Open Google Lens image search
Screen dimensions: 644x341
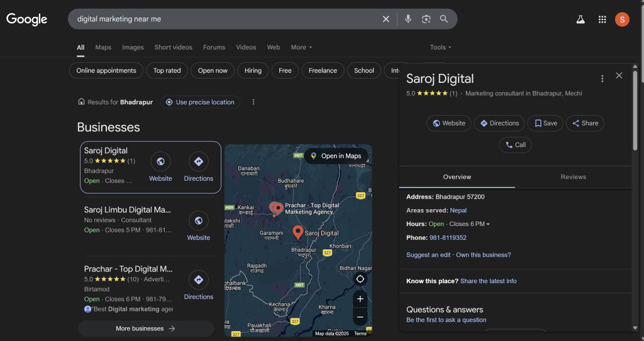point(426,19)
